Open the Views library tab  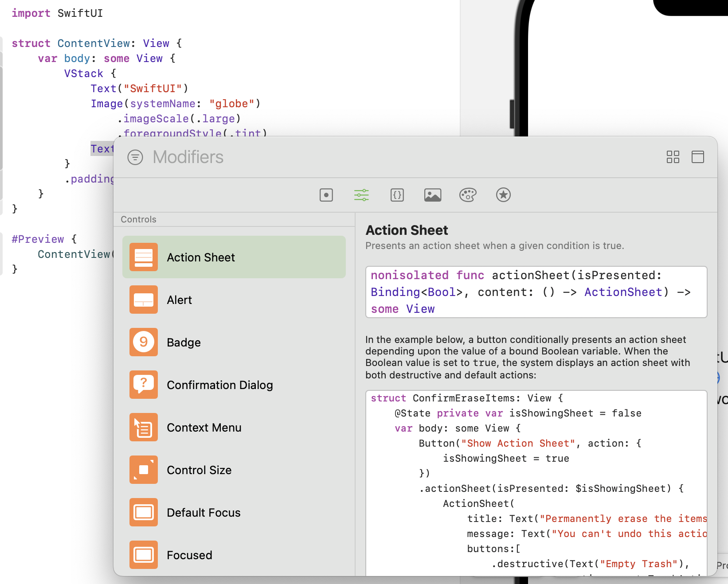pos(326,195)
